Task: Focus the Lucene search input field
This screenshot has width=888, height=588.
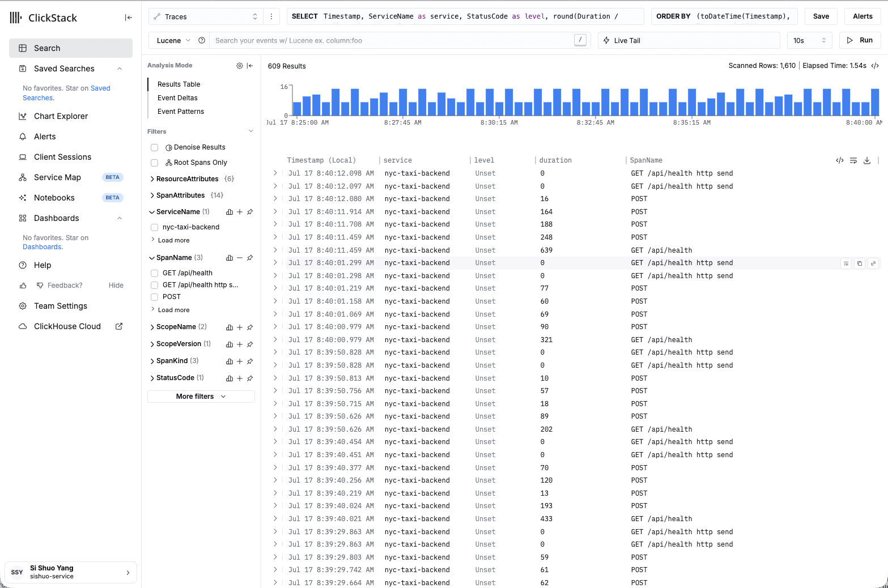Action: point(391,40)
